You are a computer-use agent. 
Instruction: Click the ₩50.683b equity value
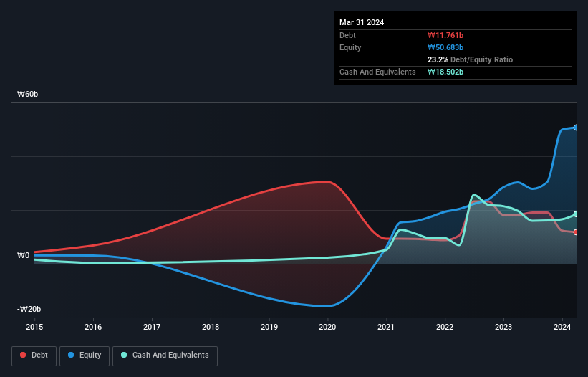pos(445,47)
